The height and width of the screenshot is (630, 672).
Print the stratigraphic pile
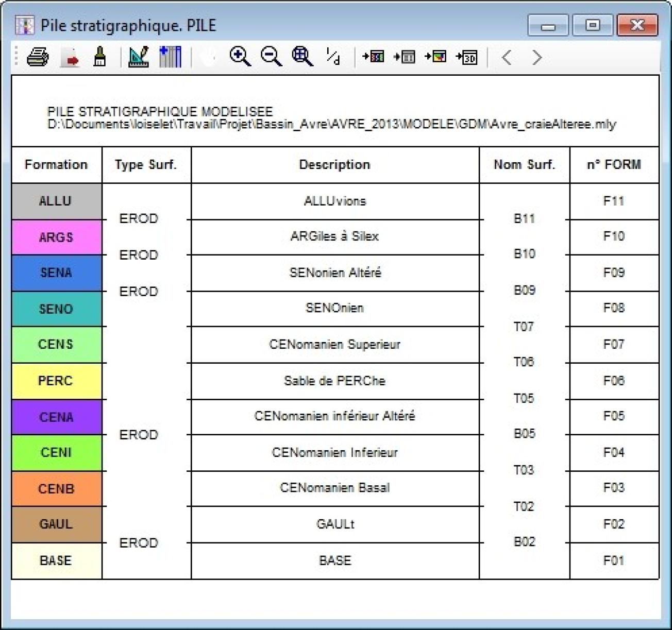36,57
